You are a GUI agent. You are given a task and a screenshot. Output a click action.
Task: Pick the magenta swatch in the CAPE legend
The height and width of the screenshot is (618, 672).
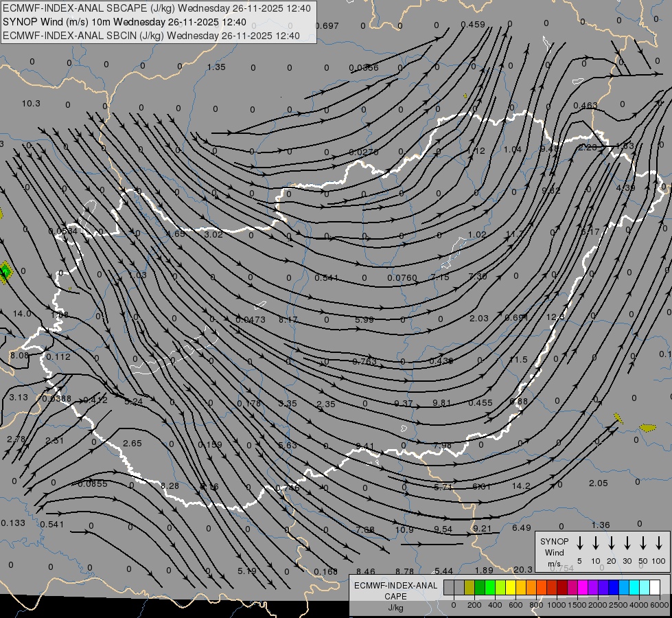pos(583,588)
